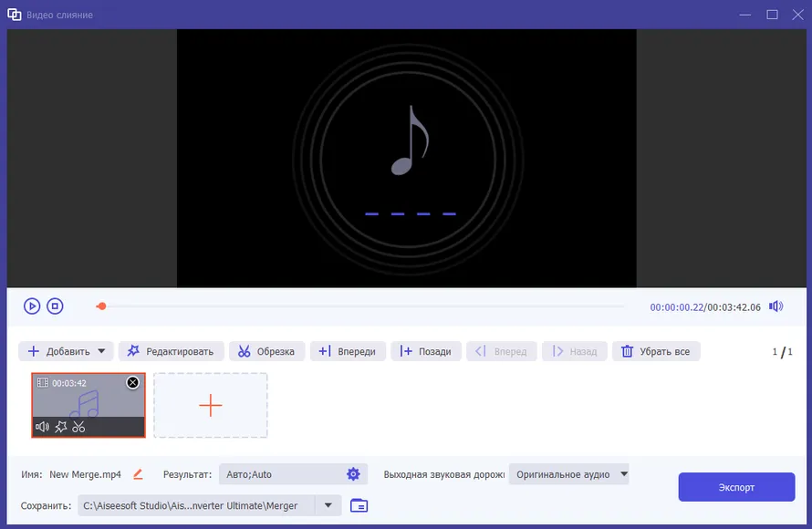Open the Оригинальное аудио audio track dropdown
The width and height of the screenshot is (812, 529).
pyautogui.click(x=569, y=474)
